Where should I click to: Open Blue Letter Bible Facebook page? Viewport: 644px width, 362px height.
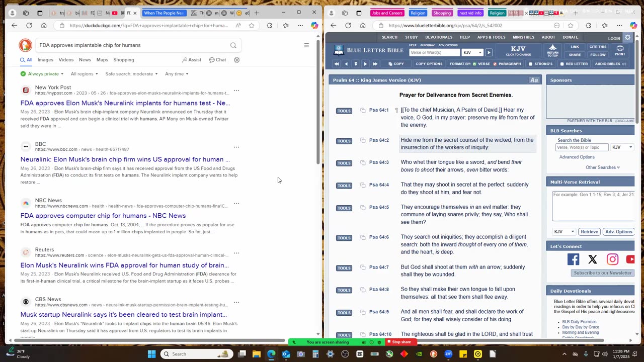coord(573,259)
